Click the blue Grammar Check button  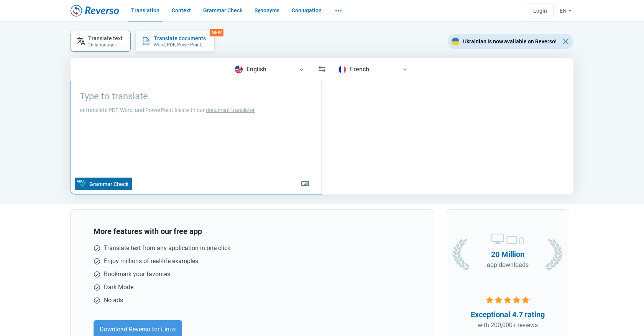(103, 184)
